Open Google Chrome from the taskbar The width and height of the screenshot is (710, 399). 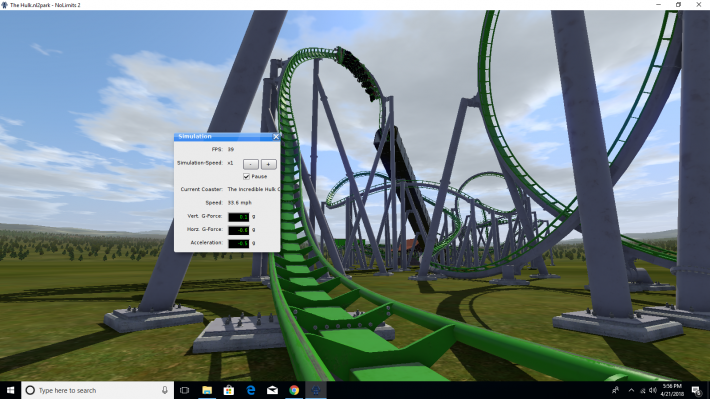(294, 390)
